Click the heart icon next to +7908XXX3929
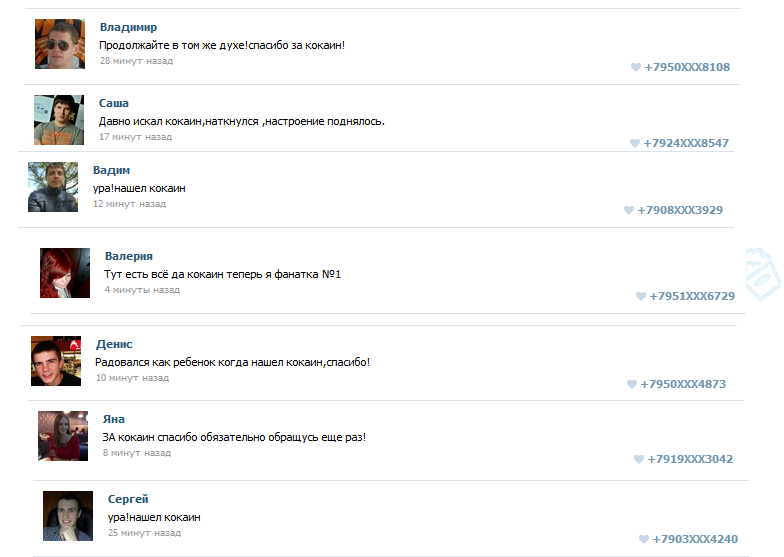The image size is (784, 557). pyautogui.click(x=628, y=210)
